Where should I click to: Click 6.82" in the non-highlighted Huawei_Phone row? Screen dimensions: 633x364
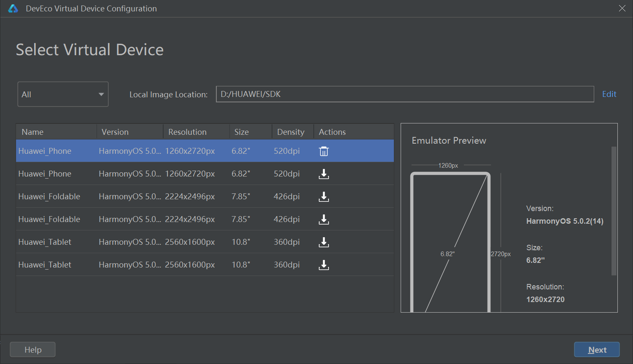pos(241,174)
